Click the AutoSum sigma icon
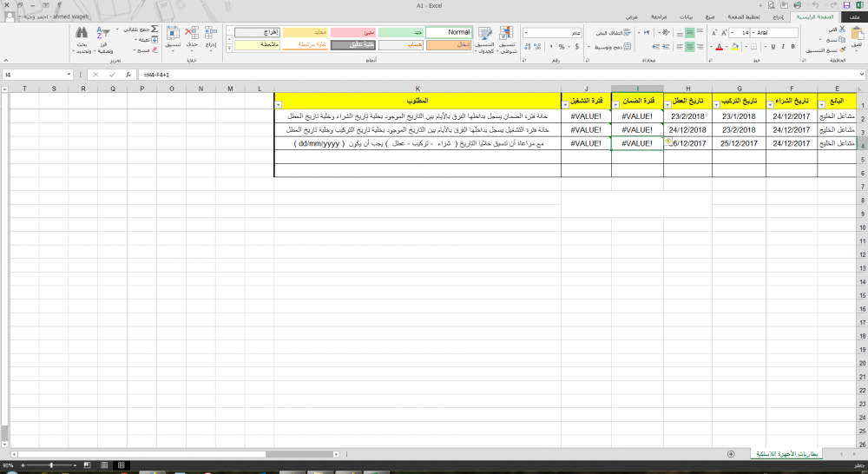 [x=155, y=29]
